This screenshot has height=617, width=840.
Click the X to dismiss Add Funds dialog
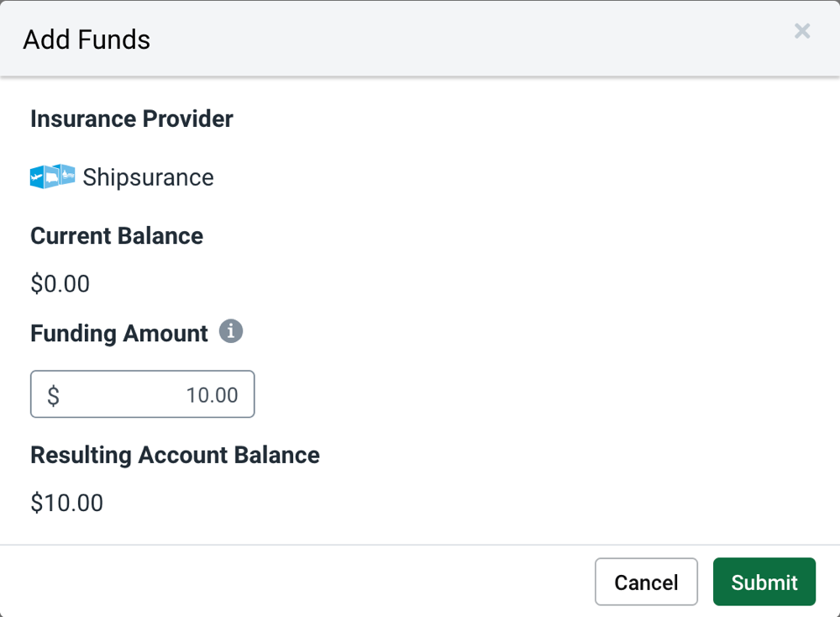click(802, 31)
